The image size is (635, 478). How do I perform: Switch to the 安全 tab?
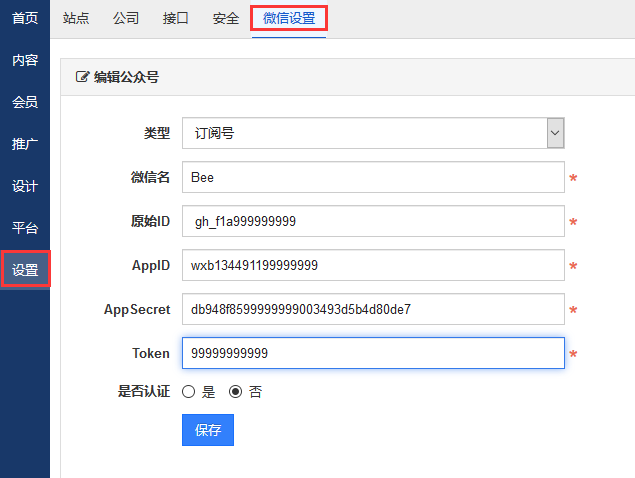(226, 18)
